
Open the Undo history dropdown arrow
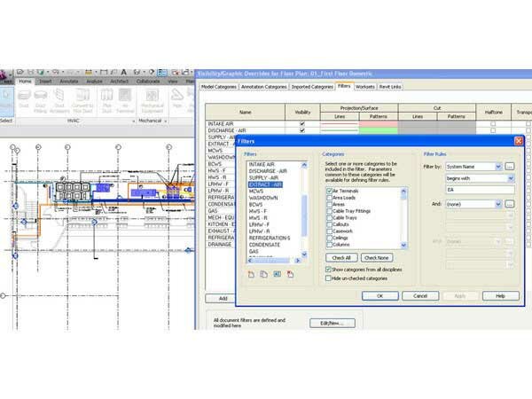click(63, 73)
